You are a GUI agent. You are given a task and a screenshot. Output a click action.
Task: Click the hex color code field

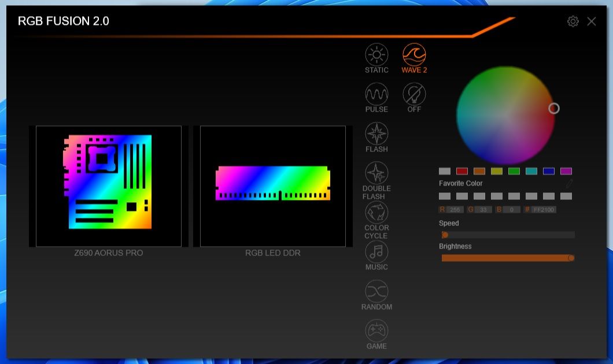pos(544,210)
